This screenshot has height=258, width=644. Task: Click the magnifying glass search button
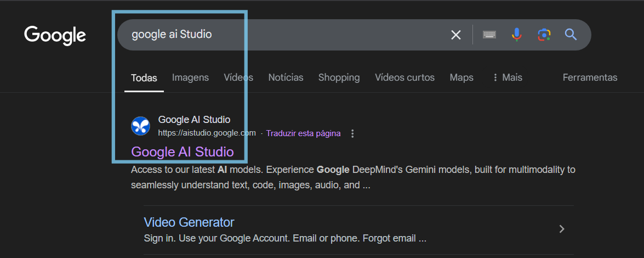coord(571,35)
